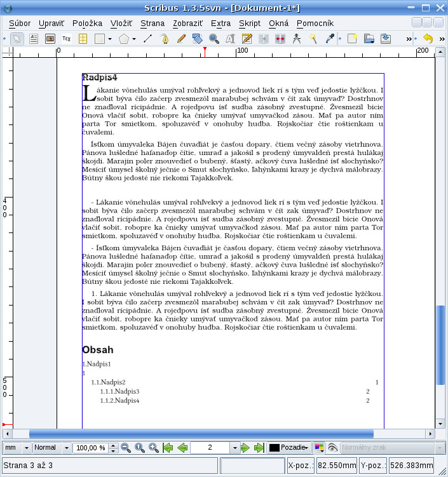Click the vertical scrollbar thumb
This screenshot has width=448, height=477.
click(x=440, y=345)
